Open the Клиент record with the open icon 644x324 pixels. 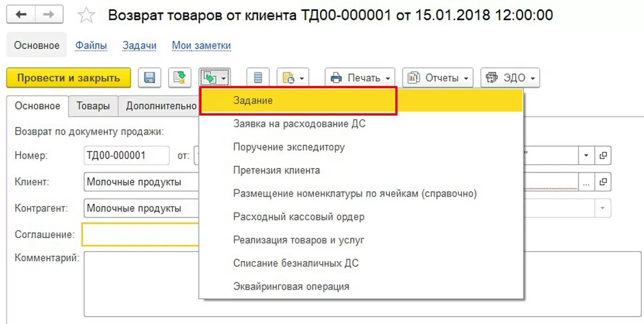tap(603, 182)
